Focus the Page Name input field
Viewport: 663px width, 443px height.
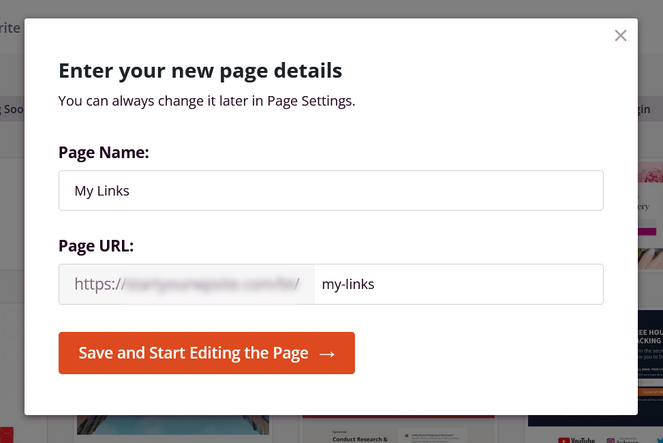tap(331, 190)
